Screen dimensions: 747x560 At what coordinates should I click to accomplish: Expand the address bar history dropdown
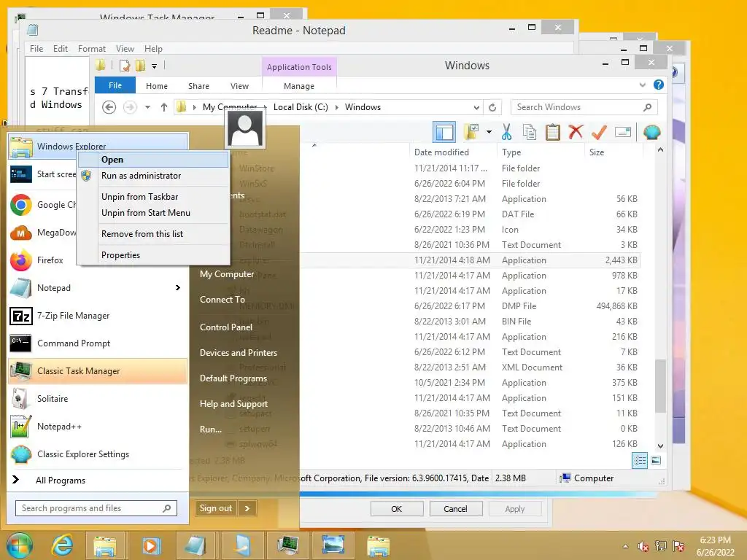(x=476, y=107)
